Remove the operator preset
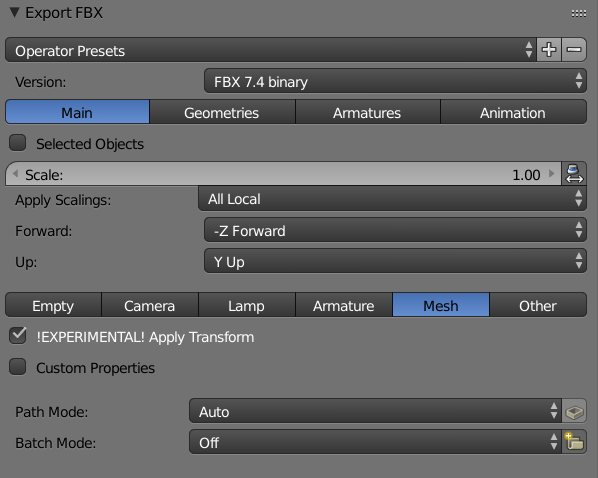Image resolution: width=598 pixels, height=478 pixels. click(574, 50)
